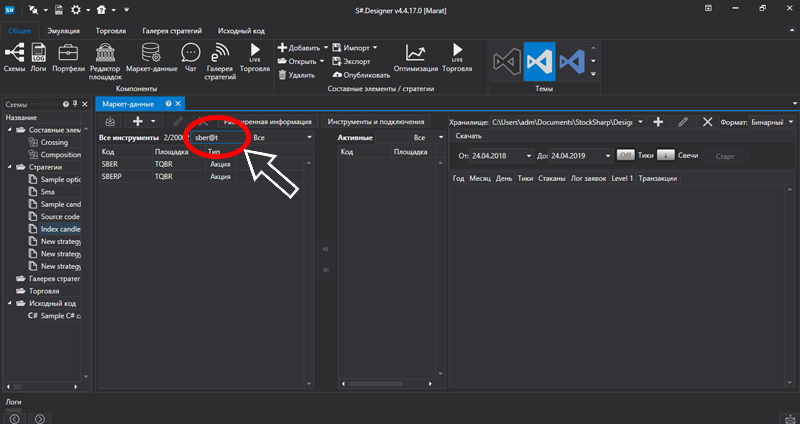
Task: Toggle the Off switch next to Тики
Action: point(625,156)
